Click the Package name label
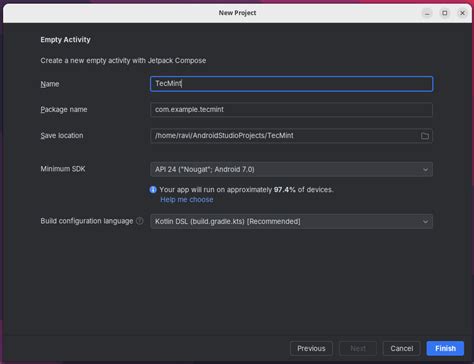Viewport: 474px width, 364px height. click(64, 110)
